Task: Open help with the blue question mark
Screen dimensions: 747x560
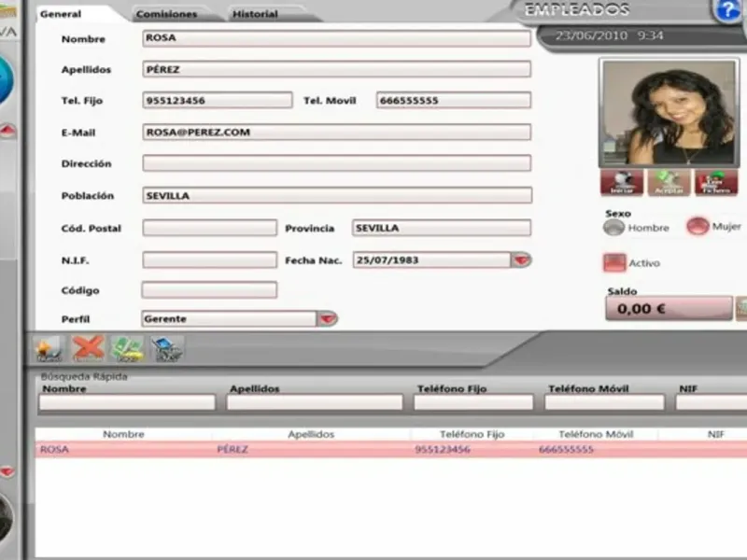Action: [727, 9]
